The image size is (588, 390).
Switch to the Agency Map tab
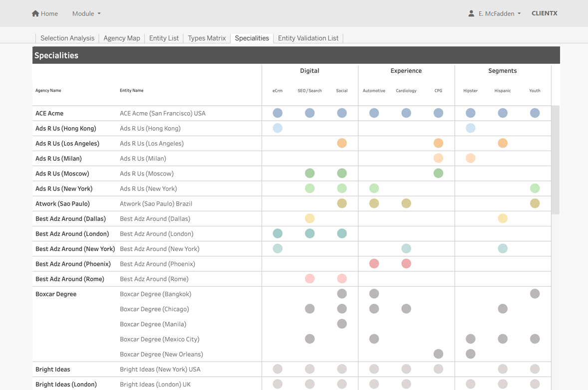coord(122,38)
